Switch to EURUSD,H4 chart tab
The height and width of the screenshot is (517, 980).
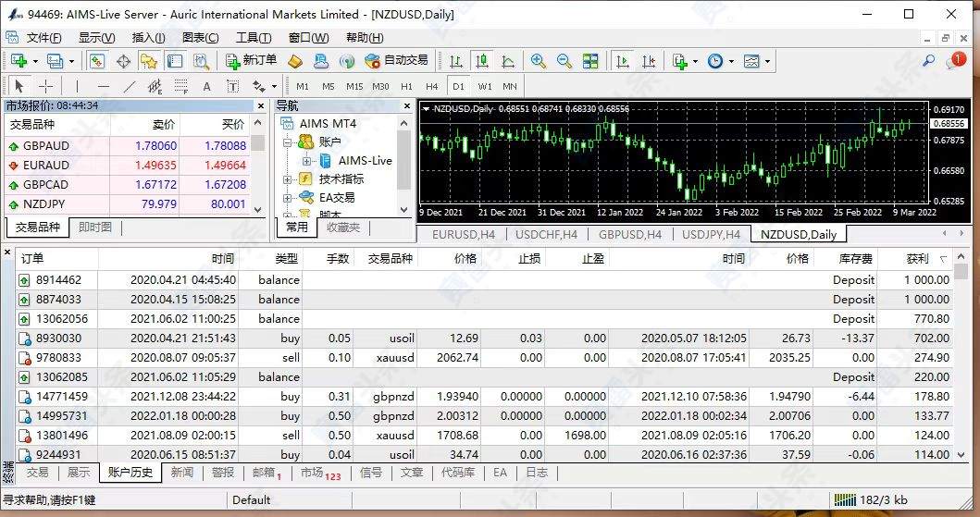pyautogui.click(x=463, y=235)
